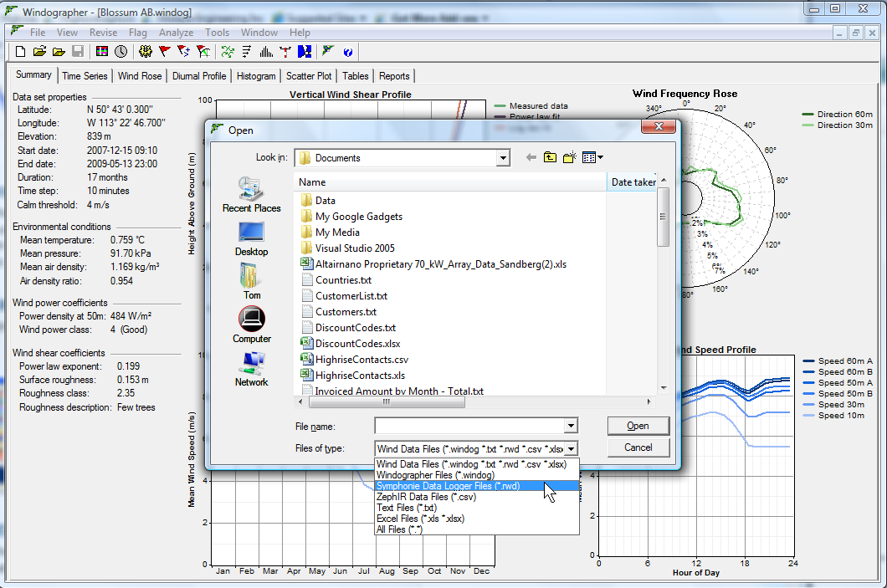Select the file Countries.txt
This screenshot has width=887, height=588.
(336, 280)
